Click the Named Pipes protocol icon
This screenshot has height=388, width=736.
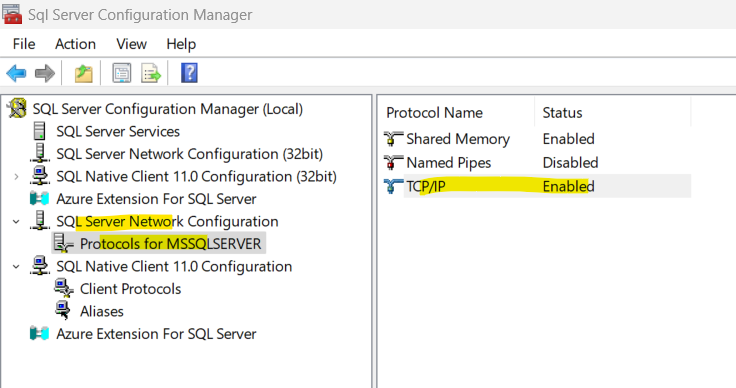pyautogui.click(x=393, y=162)
